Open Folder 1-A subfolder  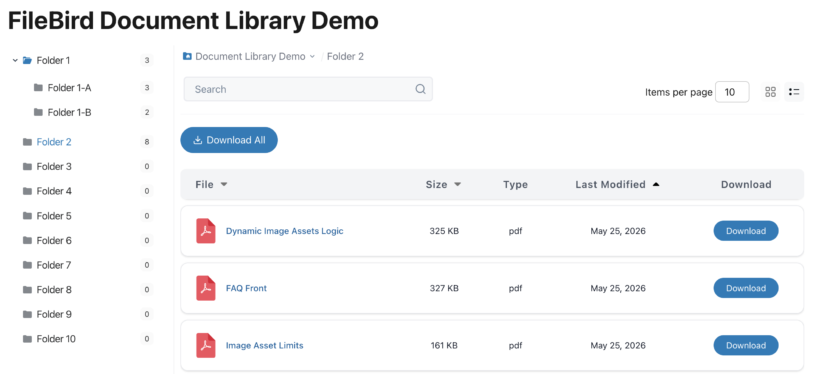(x=70, y=88)
